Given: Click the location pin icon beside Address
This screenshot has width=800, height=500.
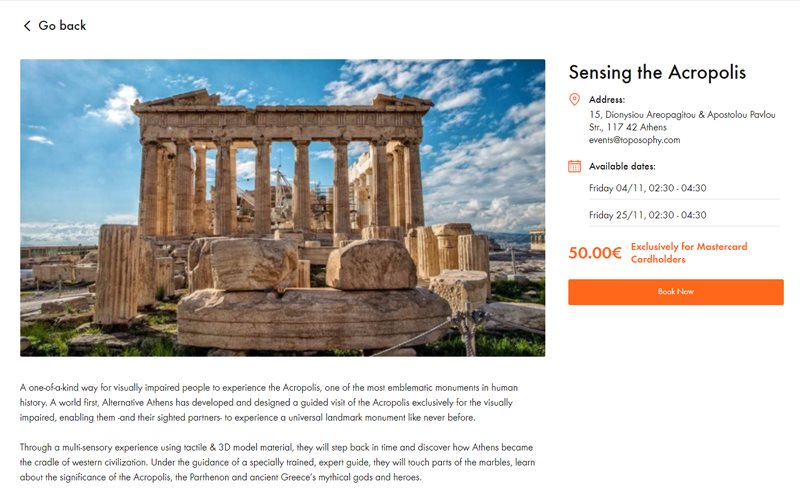Looking at the screenshot, I should 574,99.
